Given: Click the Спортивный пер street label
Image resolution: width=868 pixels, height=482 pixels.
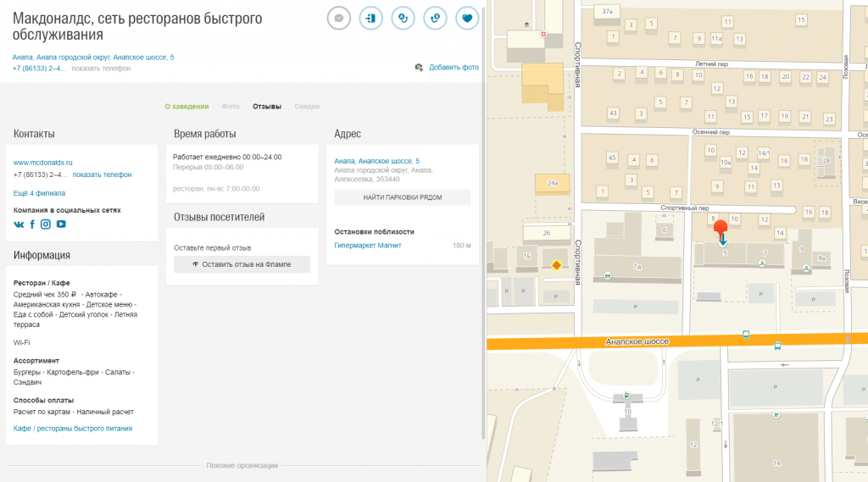Looking at the screenshot, I should coord(685,208).
